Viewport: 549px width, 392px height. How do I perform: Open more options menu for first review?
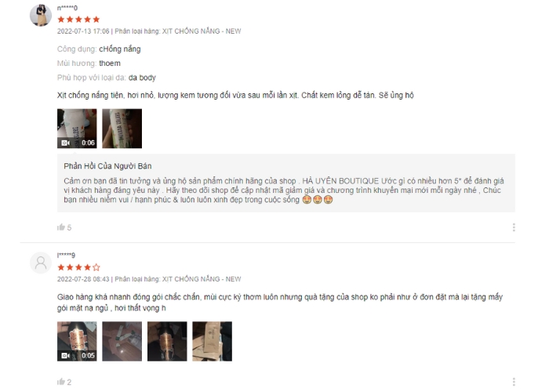point(514,227)
